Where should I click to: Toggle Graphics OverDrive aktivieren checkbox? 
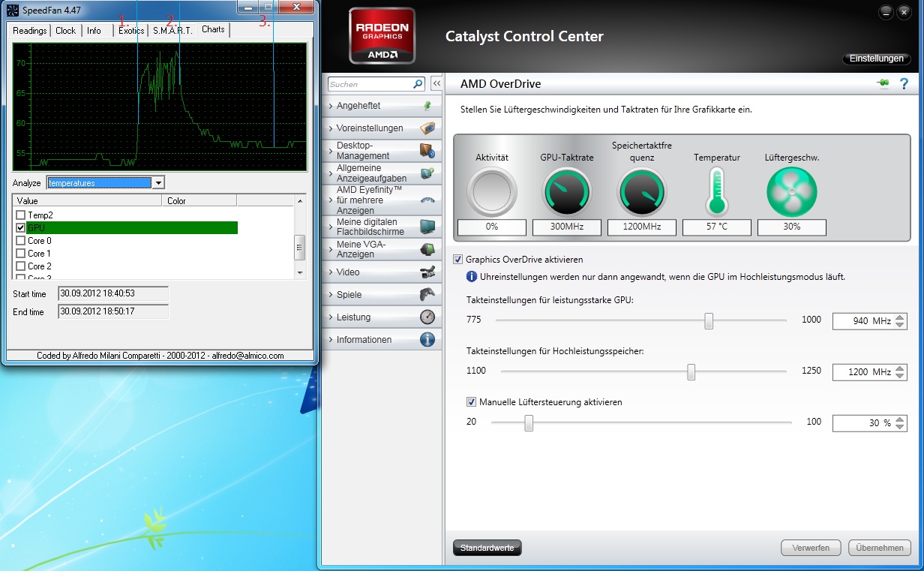pyautogui.click(x=458, y=260)
